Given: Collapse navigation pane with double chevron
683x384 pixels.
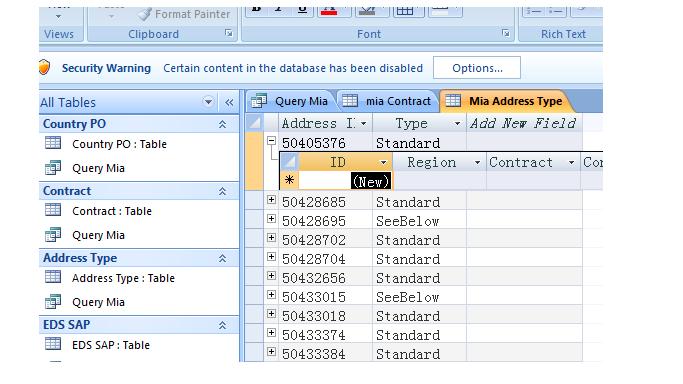Looking at the screenshot, I should (229, 102).
